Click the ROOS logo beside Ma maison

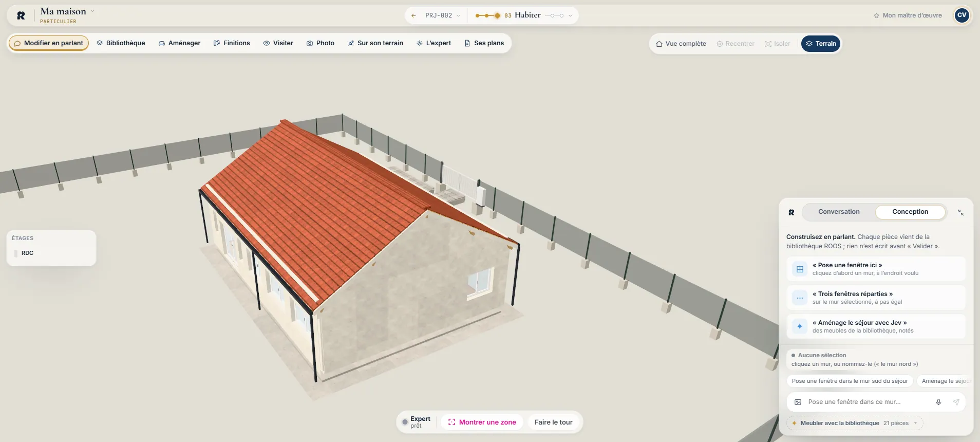coord(21,15)
